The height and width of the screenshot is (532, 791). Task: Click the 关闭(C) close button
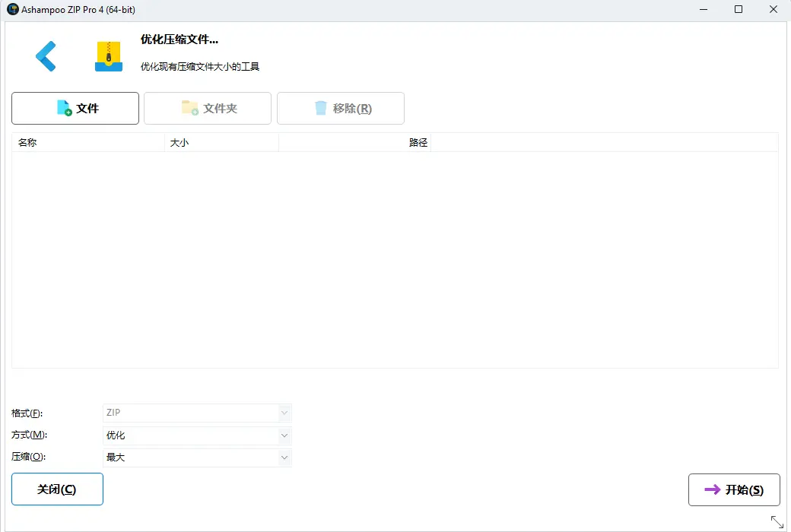coord(58,489)
